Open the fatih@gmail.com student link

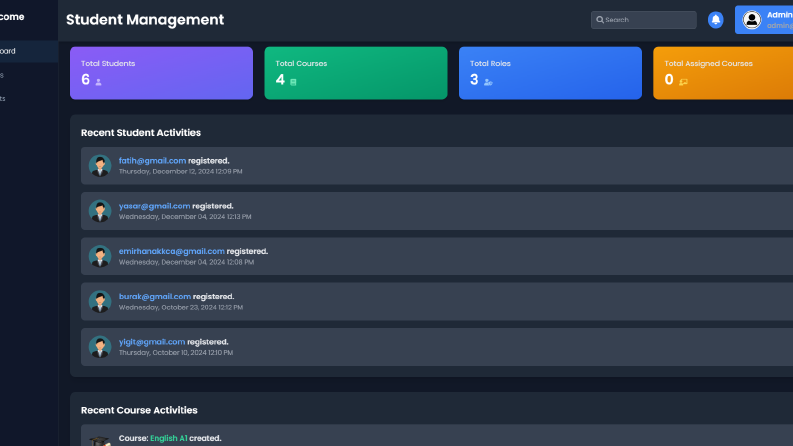pyautogui.click(x=152, y=161)
